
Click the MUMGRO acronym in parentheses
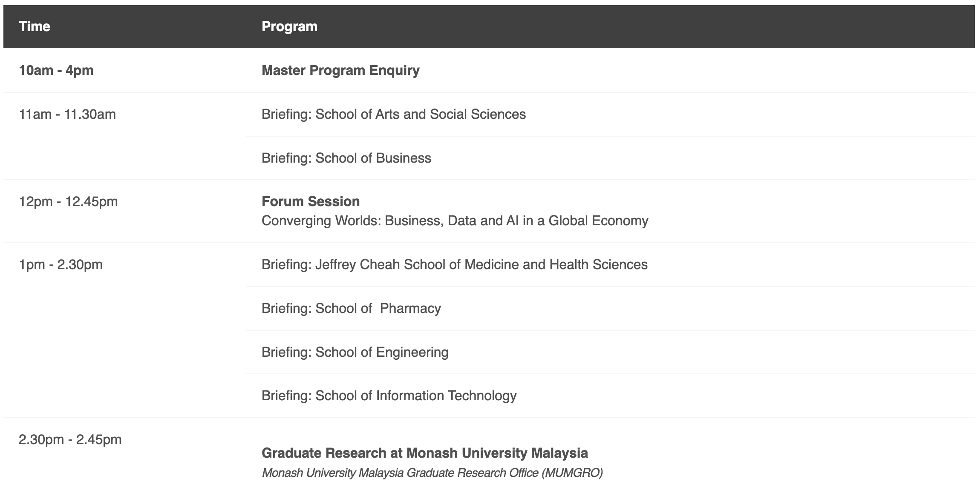click(572, 473)
